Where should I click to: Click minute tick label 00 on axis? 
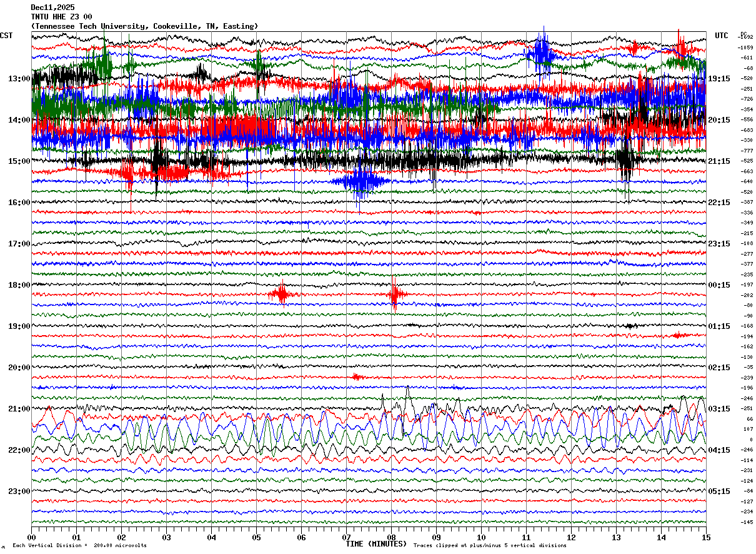[31, 537]
